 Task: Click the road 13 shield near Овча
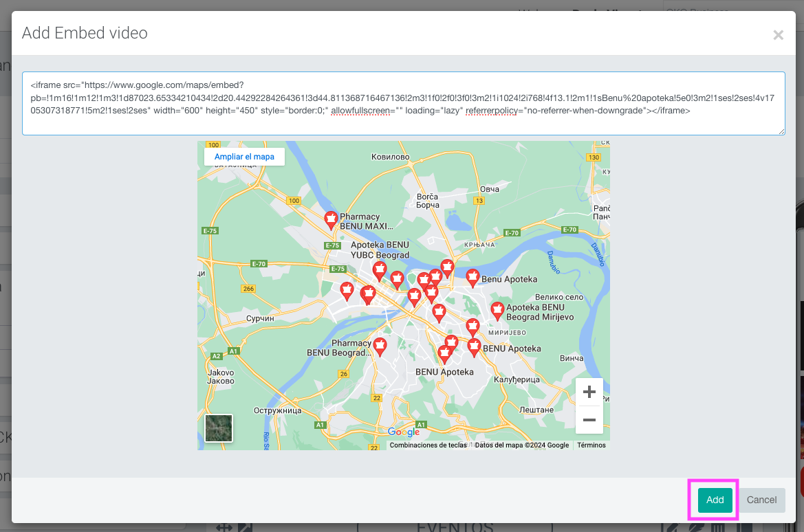[x=479, y=201]
